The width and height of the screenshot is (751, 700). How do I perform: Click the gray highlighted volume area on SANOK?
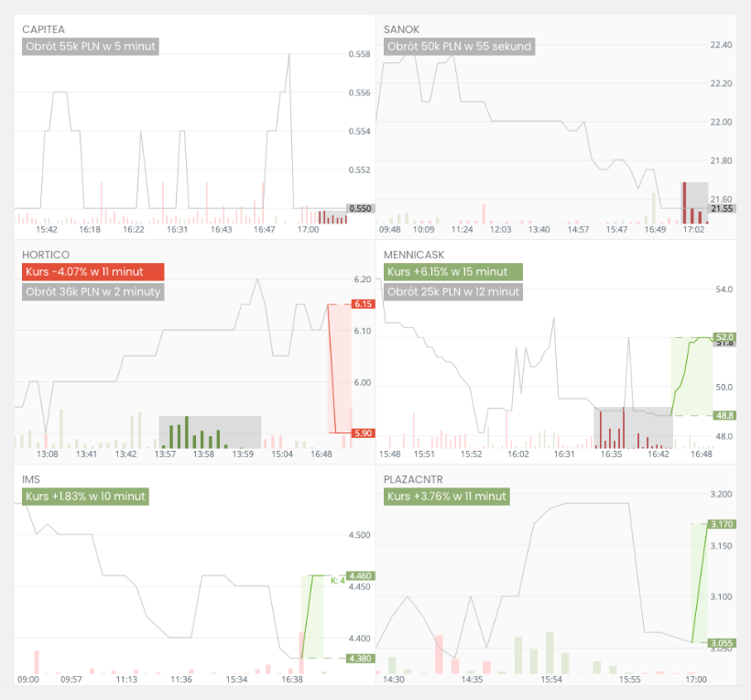pyautogui.click(x=694, y=202)
